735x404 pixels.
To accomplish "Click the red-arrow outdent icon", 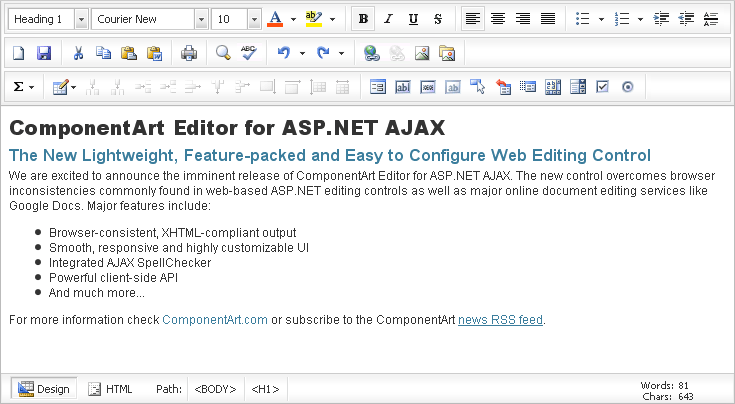I will (x=686, y=19).
